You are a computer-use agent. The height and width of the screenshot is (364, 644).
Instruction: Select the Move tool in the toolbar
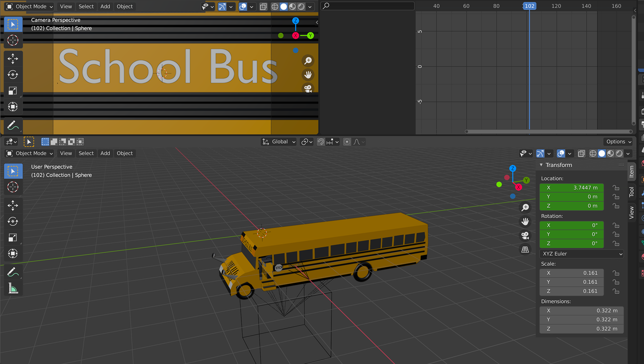13,205
